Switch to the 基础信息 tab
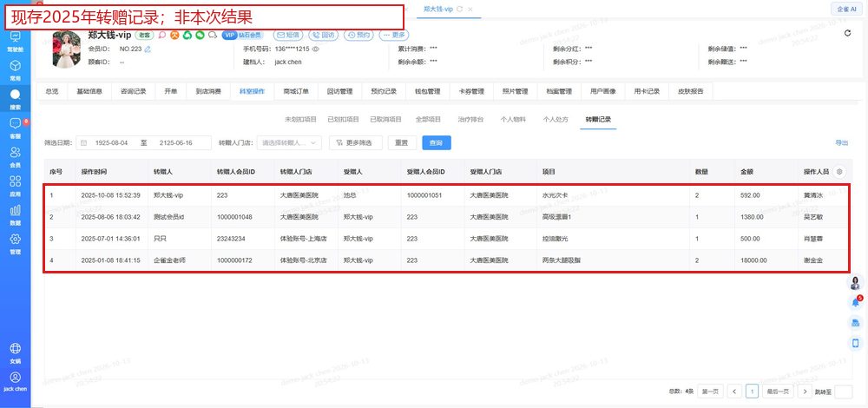Viewport: 868px width, 408px height. coord(89,92)
